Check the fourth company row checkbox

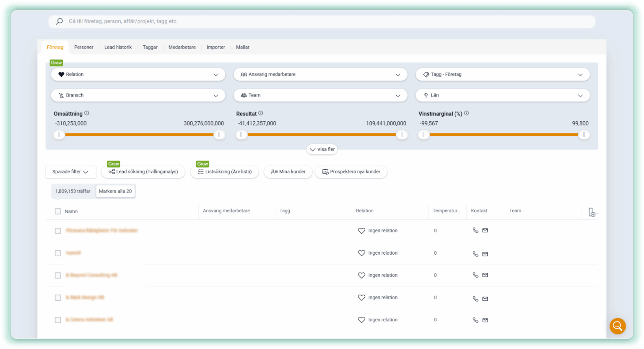pos(58,298)
